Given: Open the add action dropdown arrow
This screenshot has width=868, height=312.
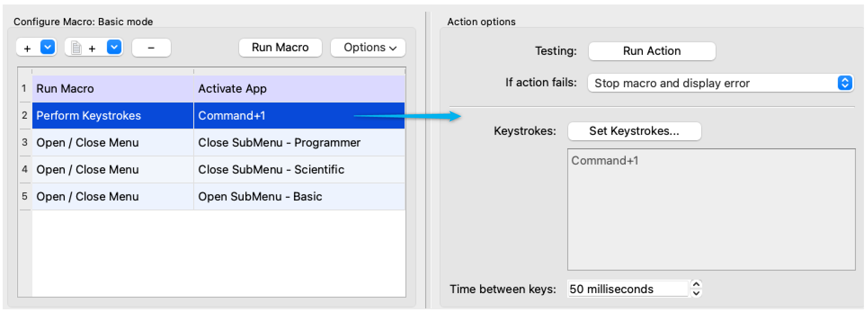Looking at the screenshot, I should tap(48, 47).
